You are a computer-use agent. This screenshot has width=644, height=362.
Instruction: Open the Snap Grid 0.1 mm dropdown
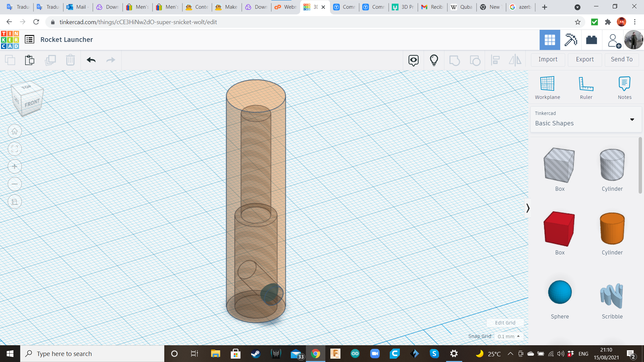coord(508,336)
